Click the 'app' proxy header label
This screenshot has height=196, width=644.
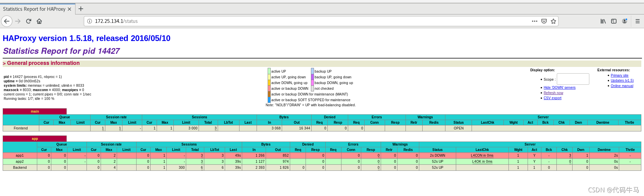tap(35, 139)
